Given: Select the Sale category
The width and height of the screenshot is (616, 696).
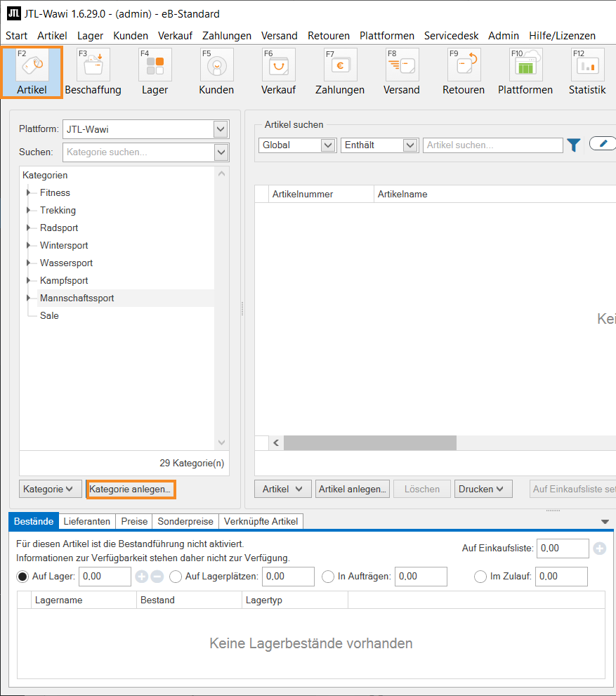Looking at the screenshot, I should pos(49,315).
